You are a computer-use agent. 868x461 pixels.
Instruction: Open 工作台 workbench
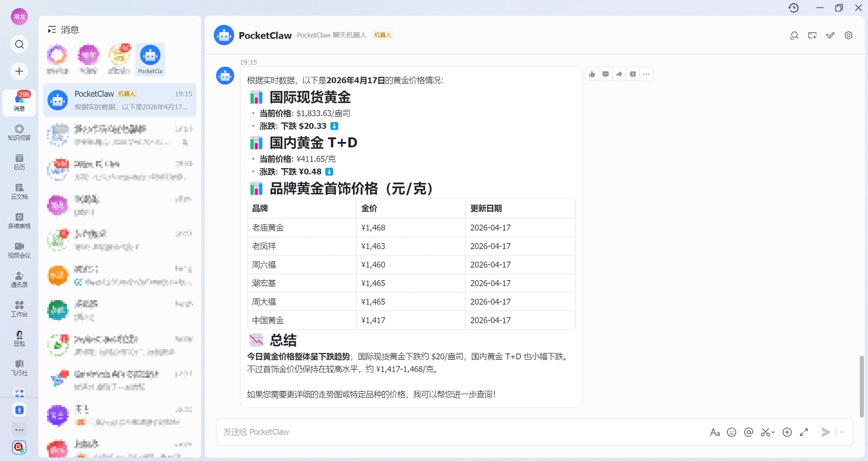(19, 309)
